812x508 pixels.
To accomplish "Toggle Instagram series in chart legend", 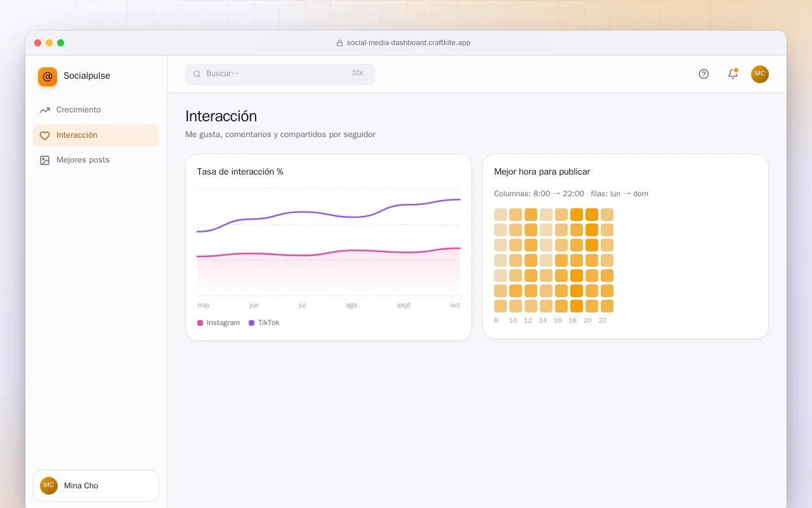I will point(219,323).
